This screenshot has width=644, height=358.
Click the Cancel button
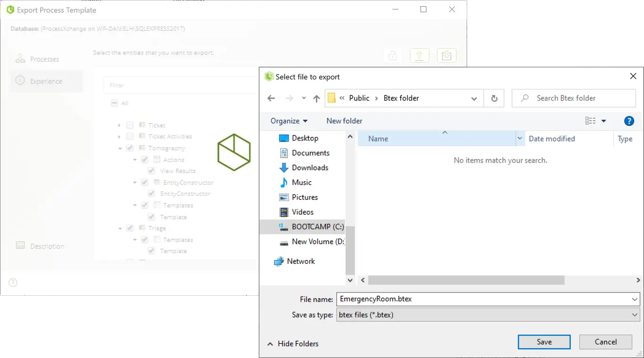605,342
